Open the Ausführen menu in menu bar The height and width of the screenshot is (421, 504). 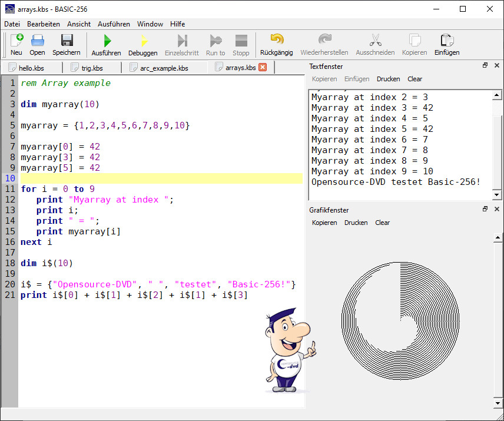click(114, 24)
